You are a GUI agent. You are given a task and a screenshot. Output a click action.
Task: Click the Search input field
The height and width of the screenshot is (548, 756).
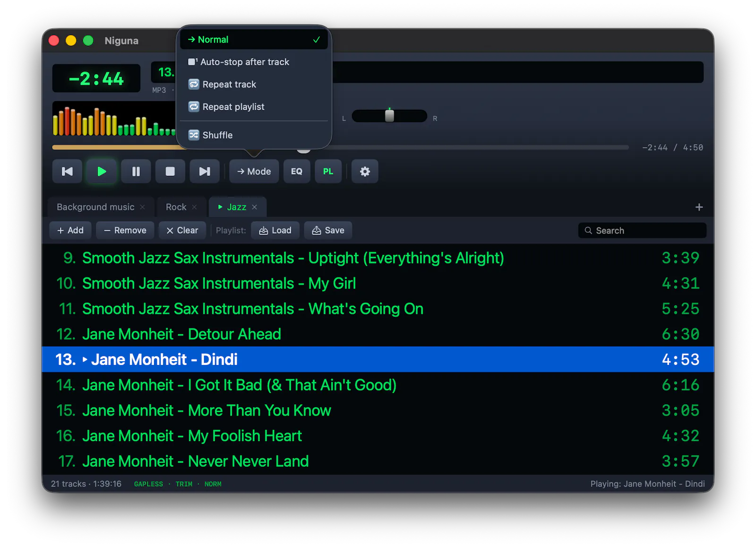pyautogui.click(x=642, y=230)
